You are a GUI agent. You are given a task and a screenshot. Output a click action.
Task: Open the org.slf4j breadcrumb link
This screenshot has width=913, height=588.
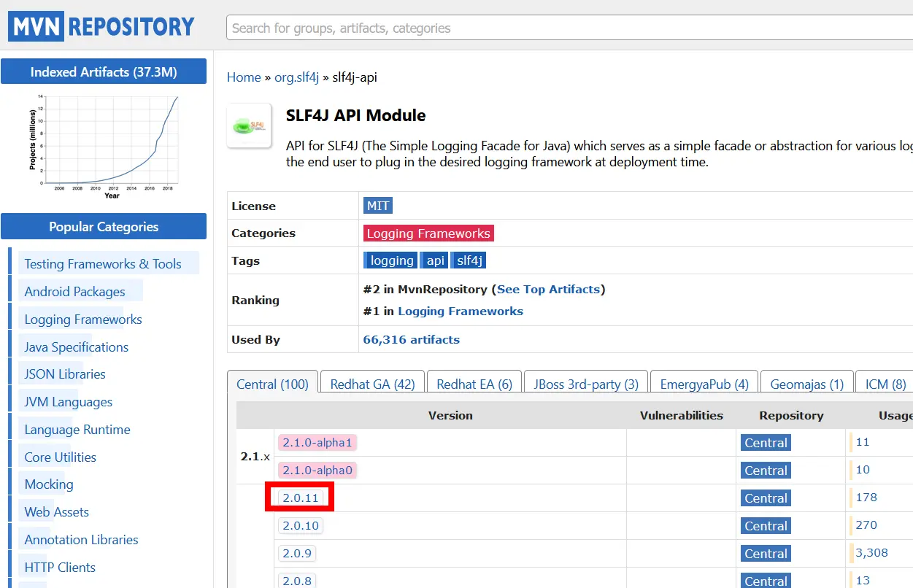296,77
